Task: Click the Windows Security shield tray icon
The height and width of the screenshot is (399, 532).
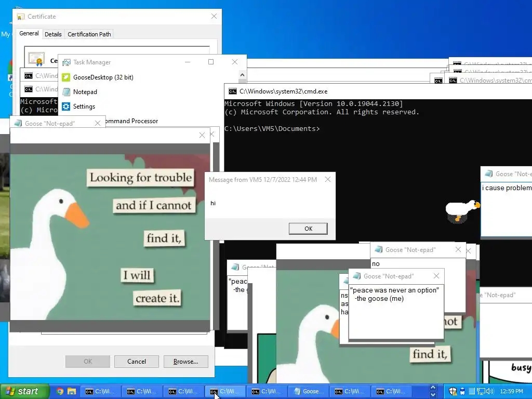Action: point(453,391)
